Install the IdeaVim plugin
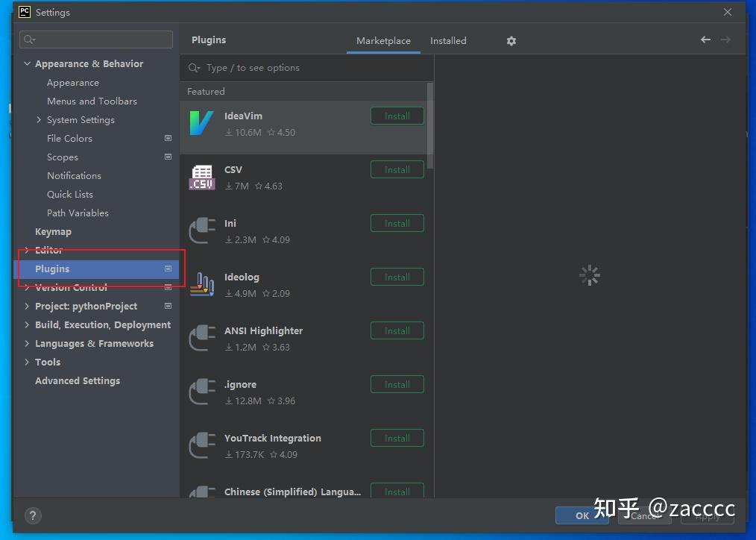 (397, 116)
